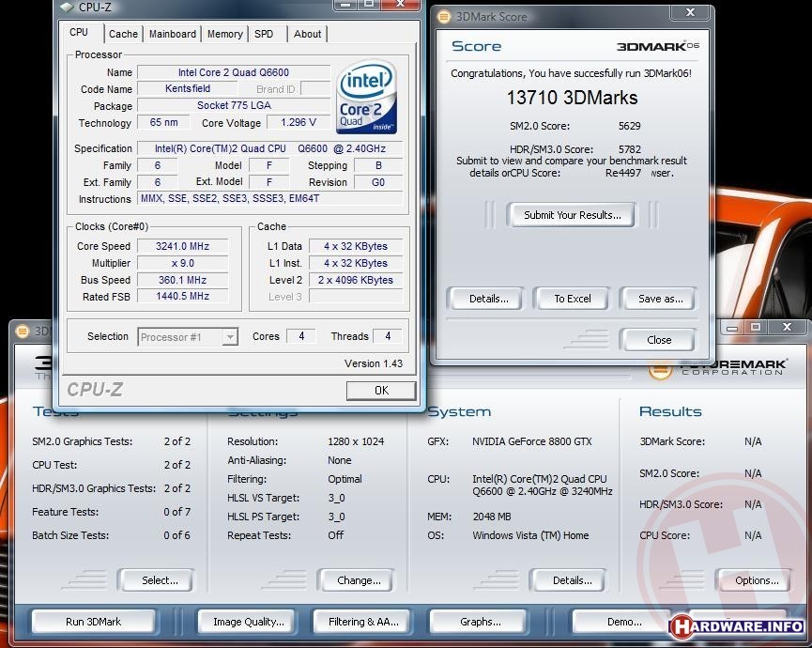812x648 pixels.
Task: Click the MEM value 2048 MB
Action: pos(492,517)
